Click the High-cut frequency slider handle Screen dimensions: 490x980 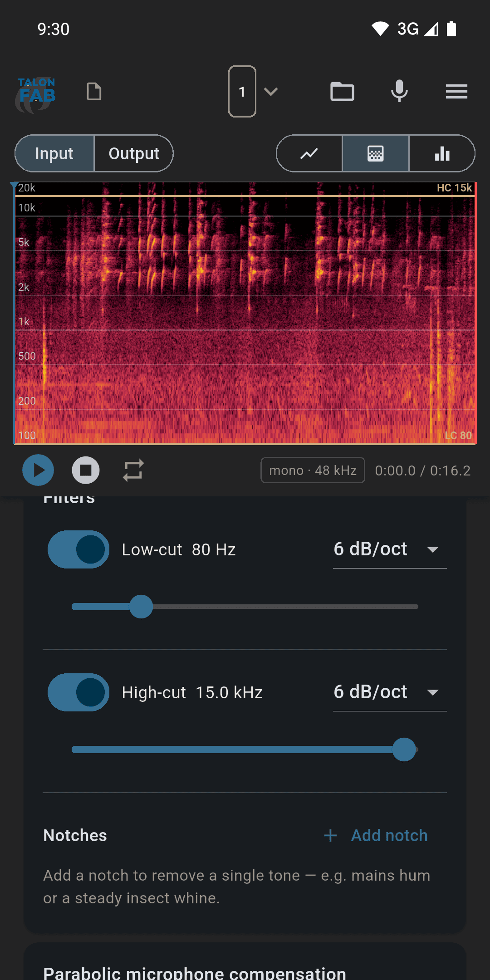coord(404,750)
